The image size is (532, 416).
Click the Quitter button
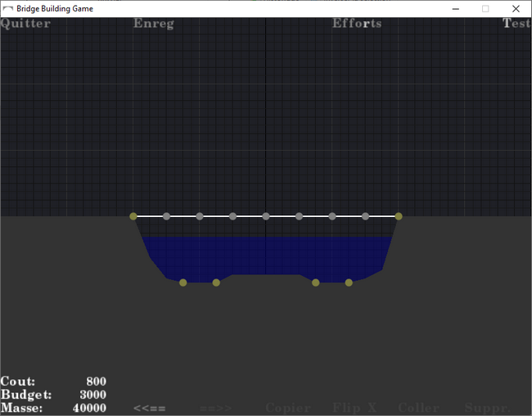tap(25, 24)
